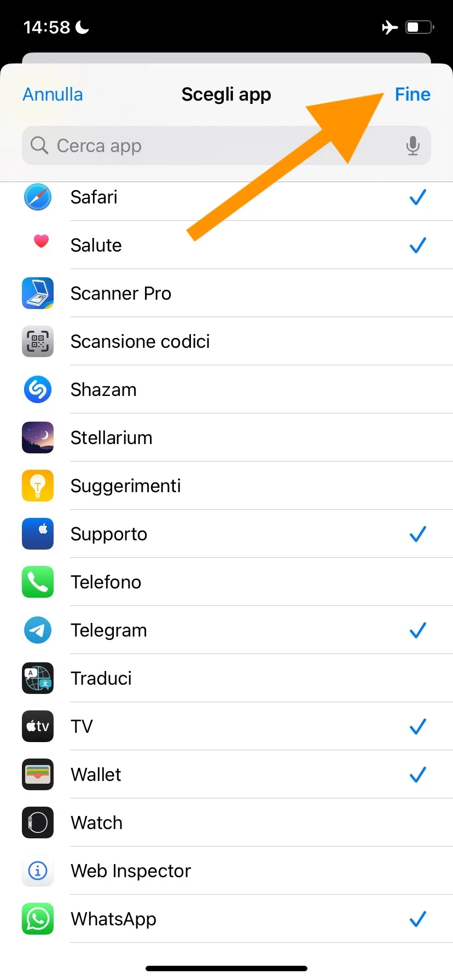Select the Supporto list row
The image size is (453, 980).
(219, 534)
